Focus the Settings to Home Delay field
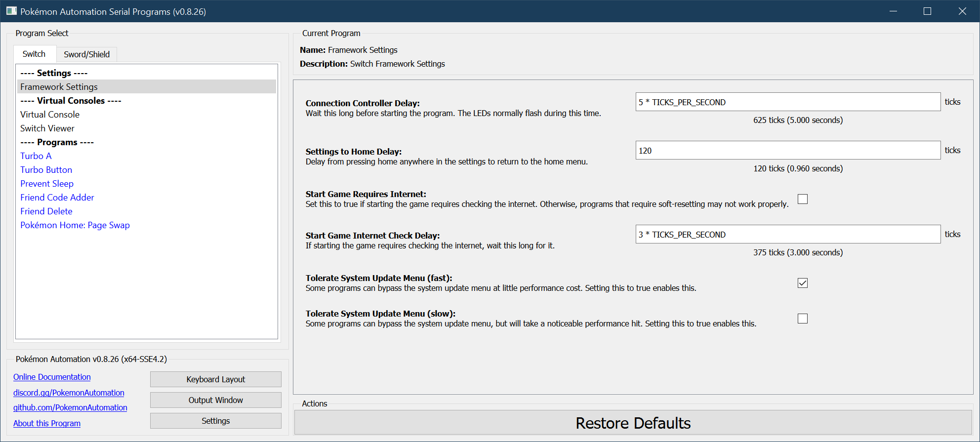Screen dimensions: 980x442 click(x=787, y=151)
